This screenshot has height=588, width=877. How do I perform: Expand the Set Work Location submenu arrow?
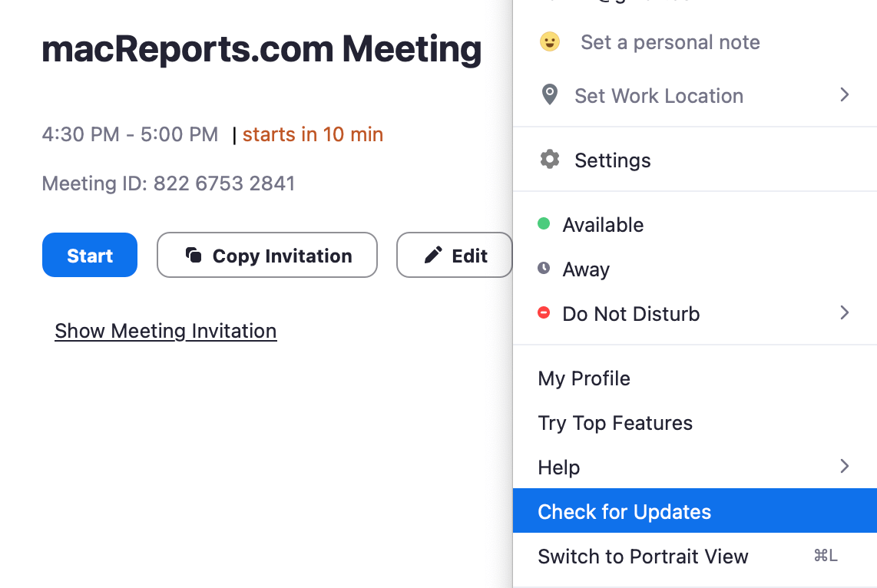click(x=845, y=95)
